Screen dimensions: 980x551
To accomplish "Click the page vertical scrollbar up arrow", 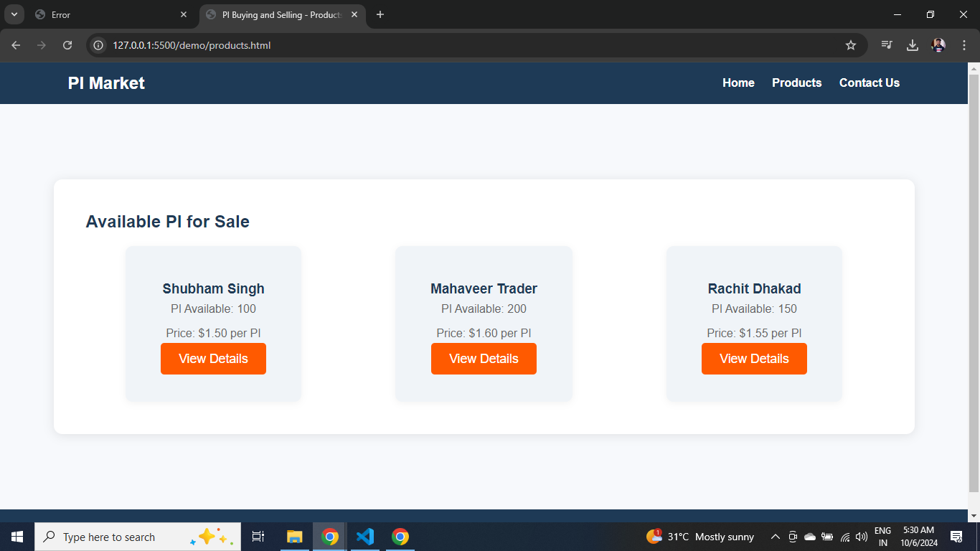I will click(974, 69).
